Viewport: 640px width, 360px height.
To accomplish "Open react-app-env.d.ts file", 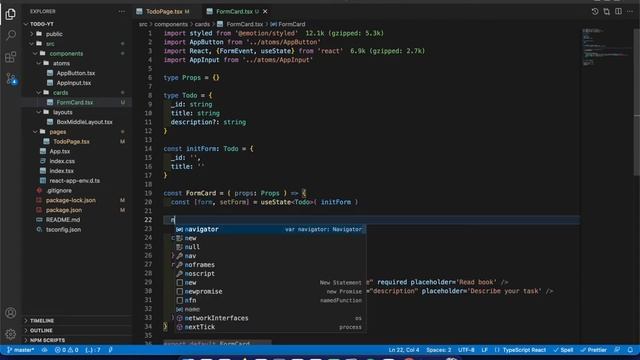I will pos(74,180).
